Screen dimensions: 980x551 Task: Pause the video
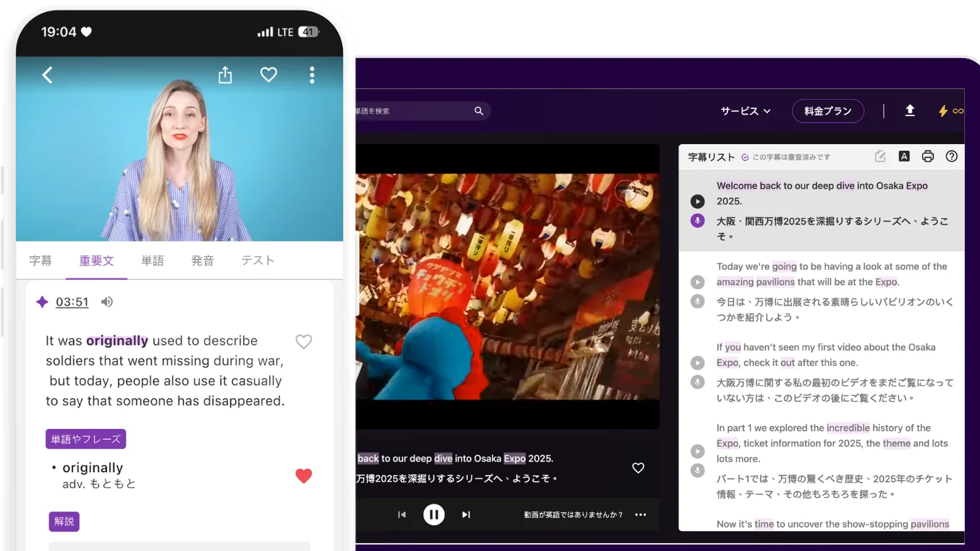click(x=434, y=514)
